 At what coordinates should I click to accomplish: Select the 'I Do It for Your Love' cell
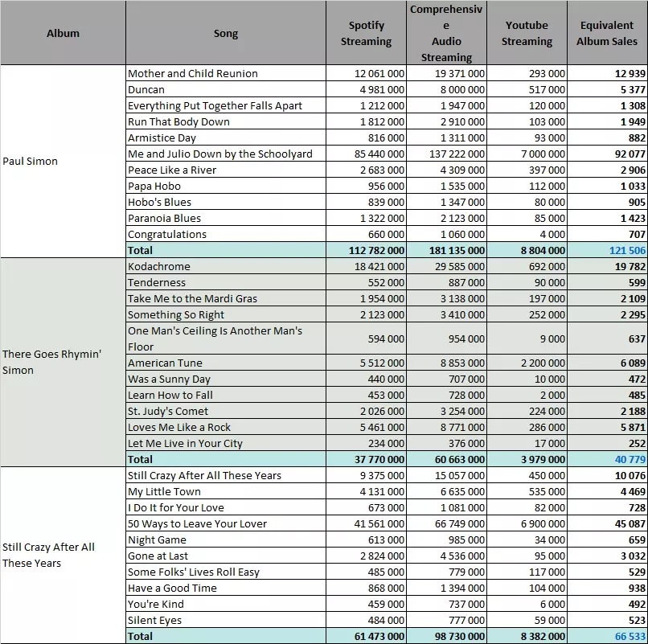(226, 507)
